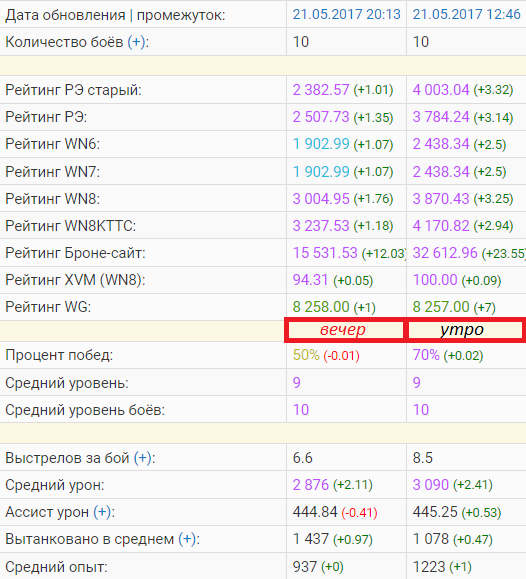Click assist damage value 445.25
This screenshot has width=526, height=579.
point(435,512)
